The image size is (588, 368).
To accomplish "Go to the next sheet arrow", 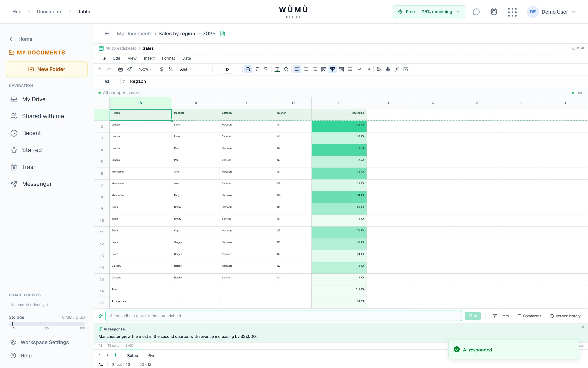I will [107, 355].
